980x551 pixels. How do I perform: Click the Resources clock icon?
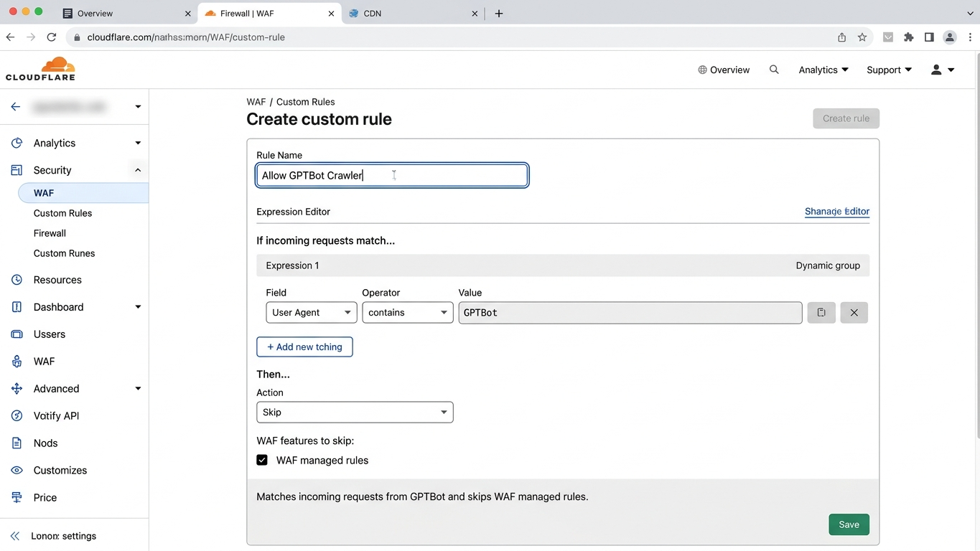[17, 280]
